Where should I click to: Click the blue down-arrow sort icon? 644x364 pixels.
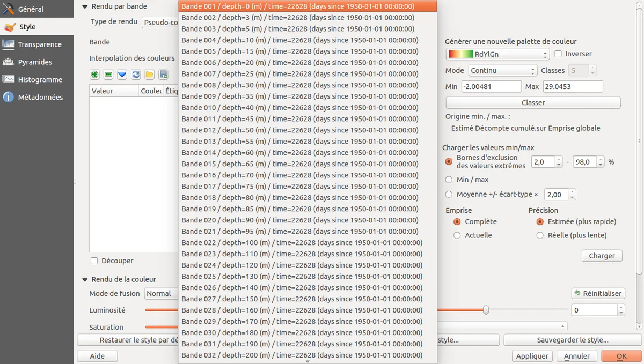pos(122,75)
